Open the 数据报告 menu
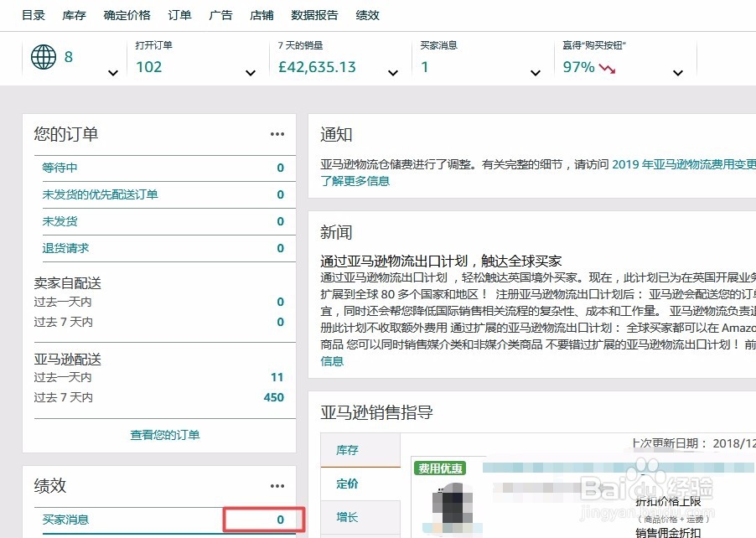The image size is (756, 538). 314,14
